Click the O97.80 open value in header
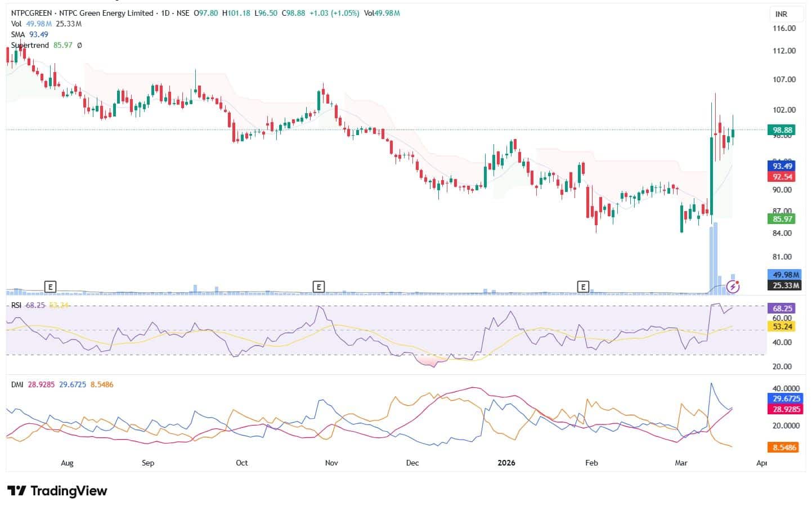 205,13
